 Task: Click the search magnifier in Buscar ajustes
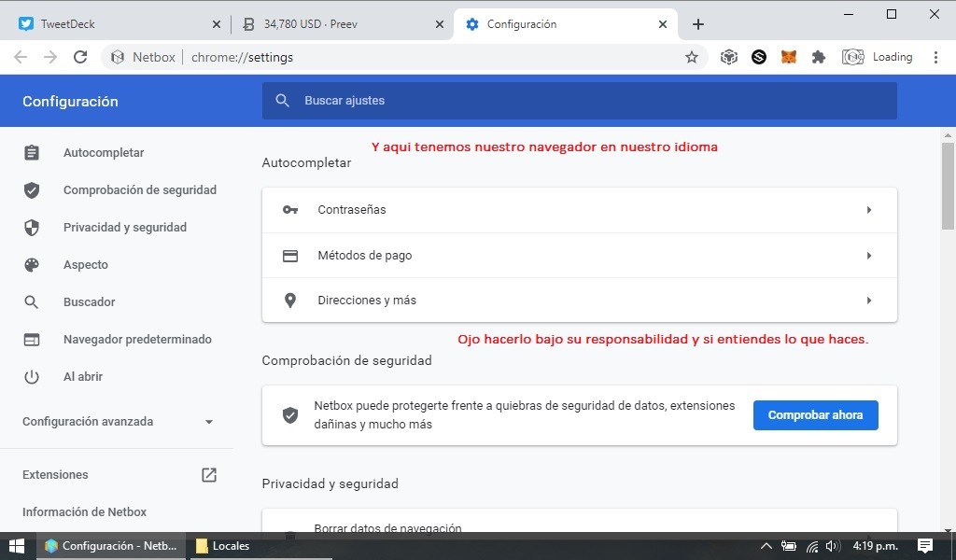pos(282,101)
